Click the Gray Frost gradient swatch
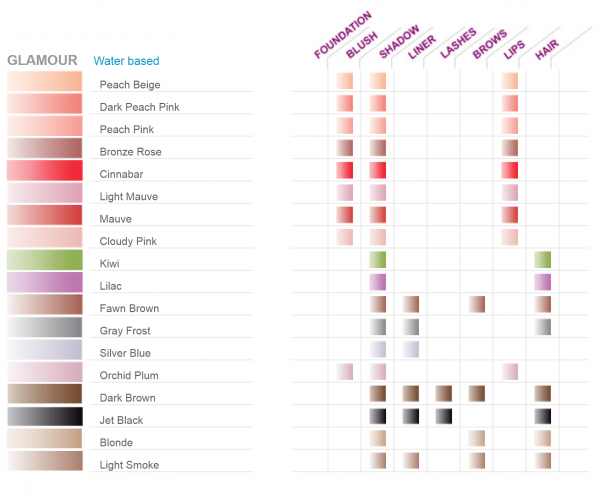 click(44, 327)
